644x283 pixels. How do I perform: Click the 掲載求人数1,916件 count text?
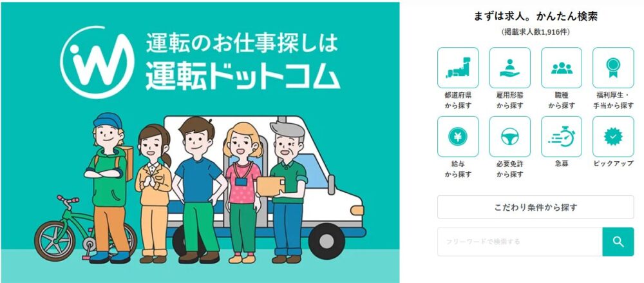pos(536,32)
